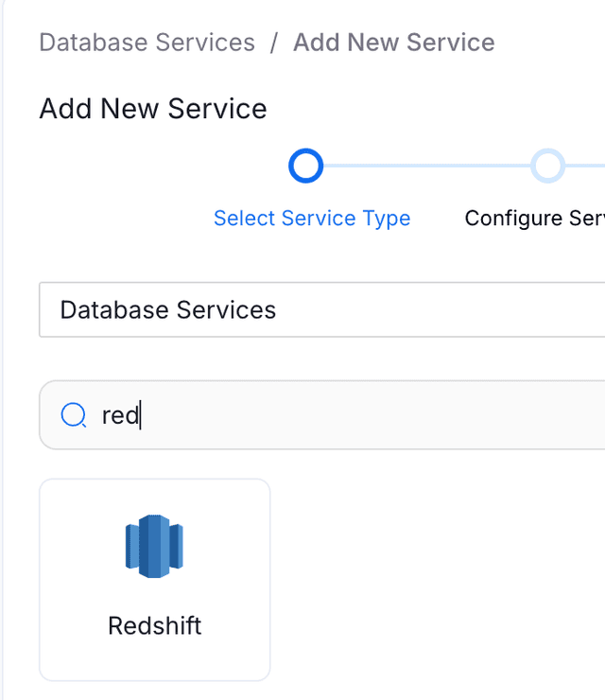605x700 pixels.
Task: Click the progress line between steps
Action: [x=425, y=166]
